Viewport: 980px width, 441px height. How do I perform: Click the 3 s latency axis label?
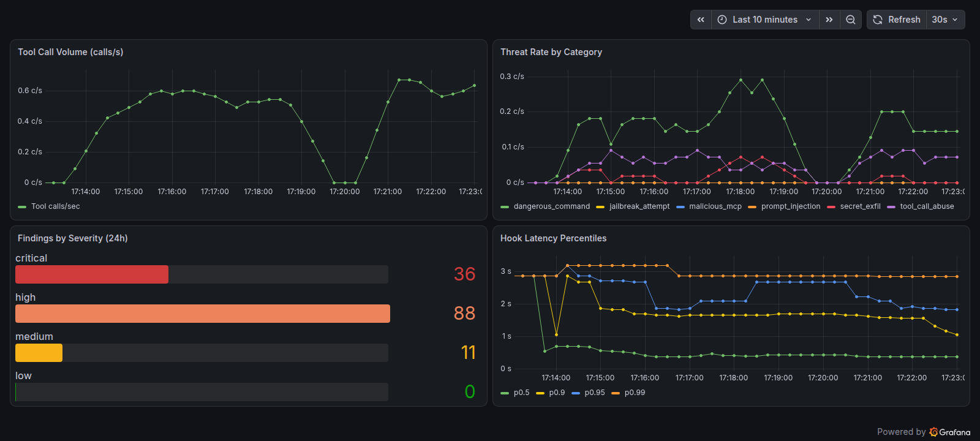506,271
